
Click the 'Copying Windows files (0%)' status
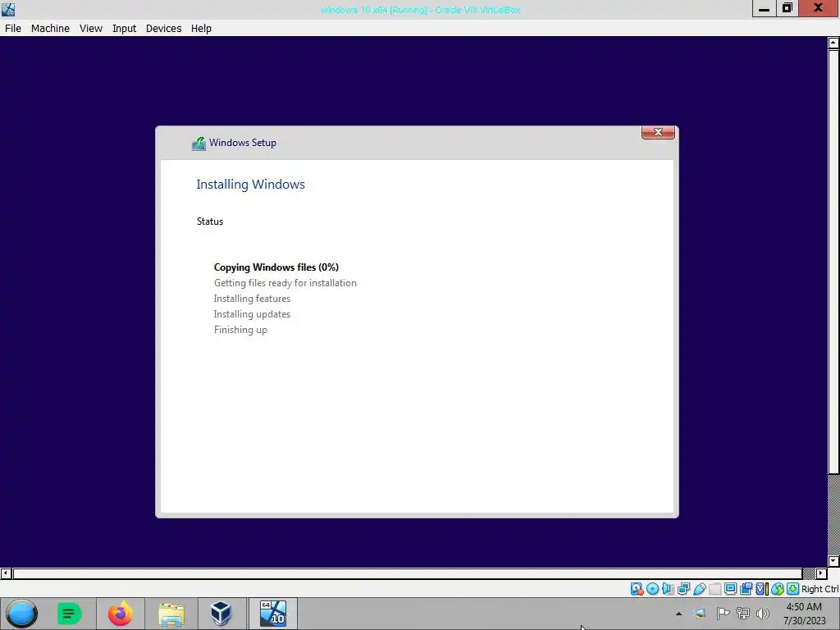276,267
